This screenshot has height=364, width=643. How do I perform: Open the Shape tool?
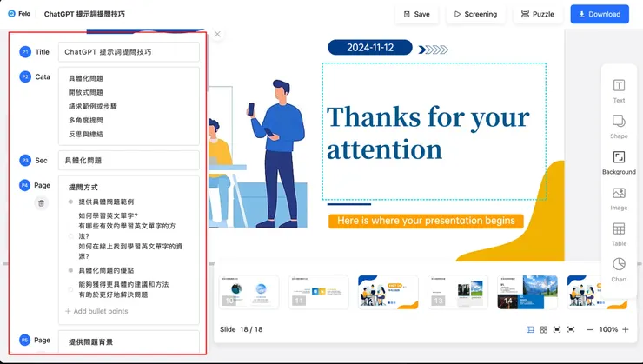[x=619, y=127]
